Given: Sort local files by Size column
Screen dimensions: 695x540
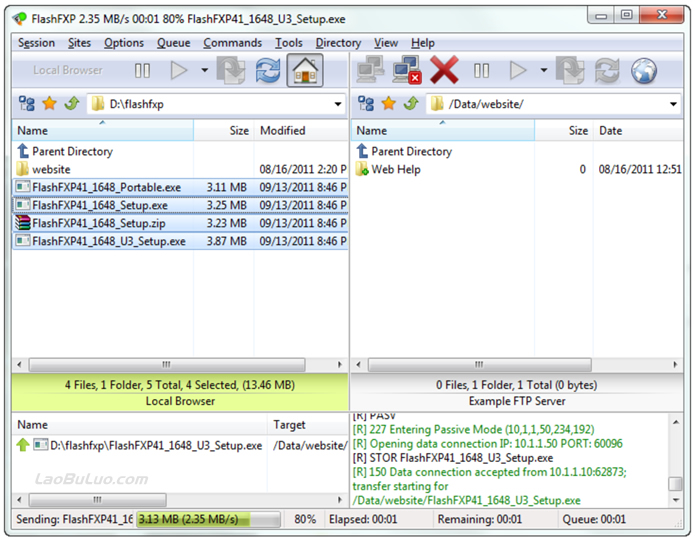Looking at the screenshot, I should point(223,130).
